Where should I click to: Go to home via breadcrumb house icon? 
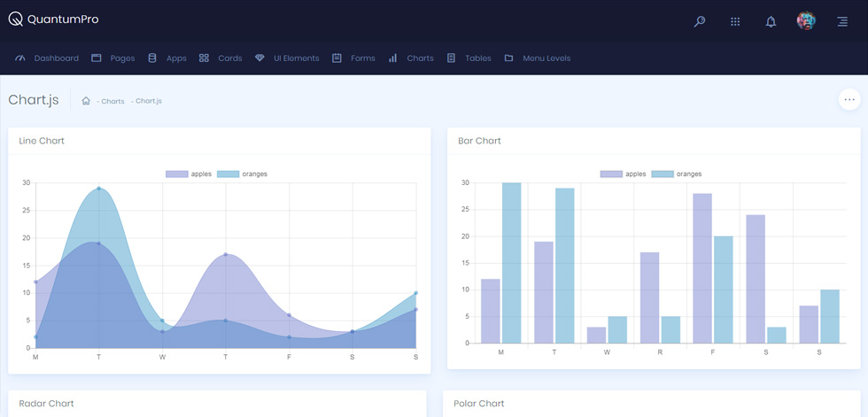click(86, 101)
